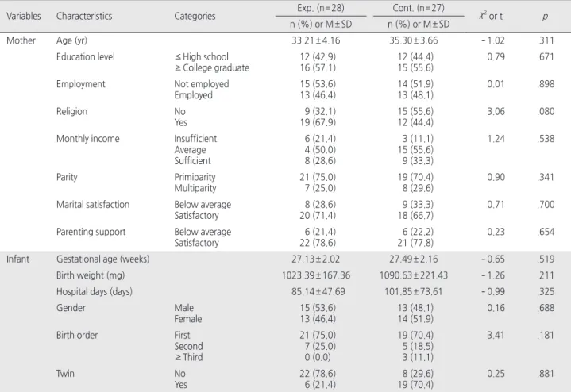Viewport: 571px width, 392px height.
Task: Select the value '101.85±73.61'
Action: click(414, 291)
